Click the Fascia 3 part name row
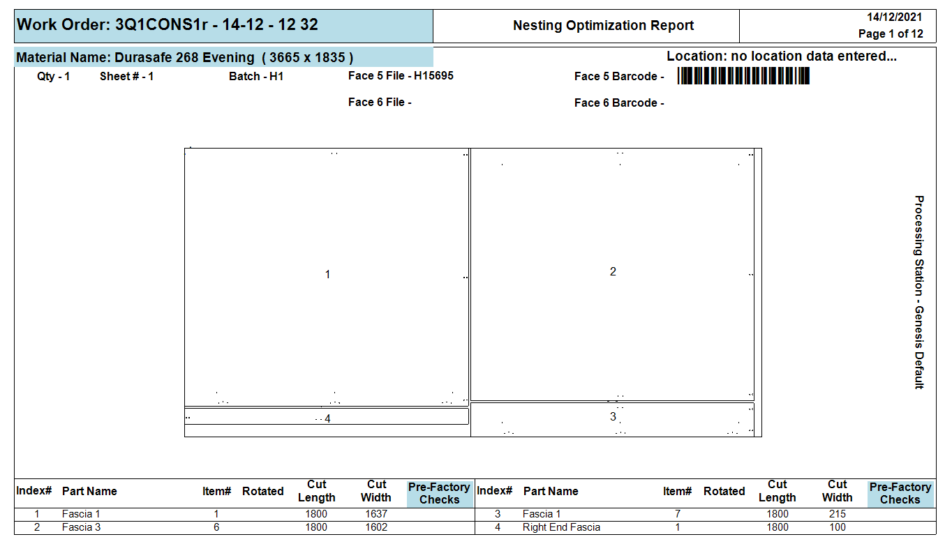 tap(82, 527)
